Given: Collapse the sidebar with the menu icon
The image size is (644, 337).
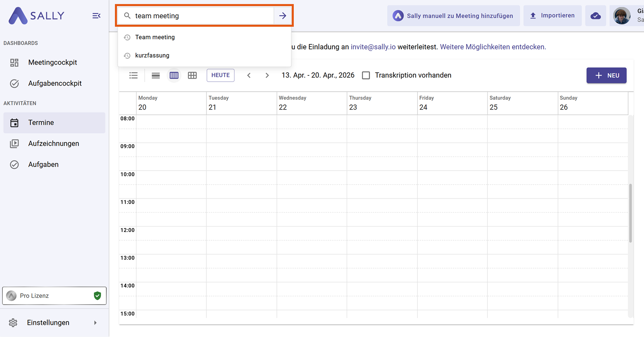Looking at the screenshot, I should click(96, 16).
